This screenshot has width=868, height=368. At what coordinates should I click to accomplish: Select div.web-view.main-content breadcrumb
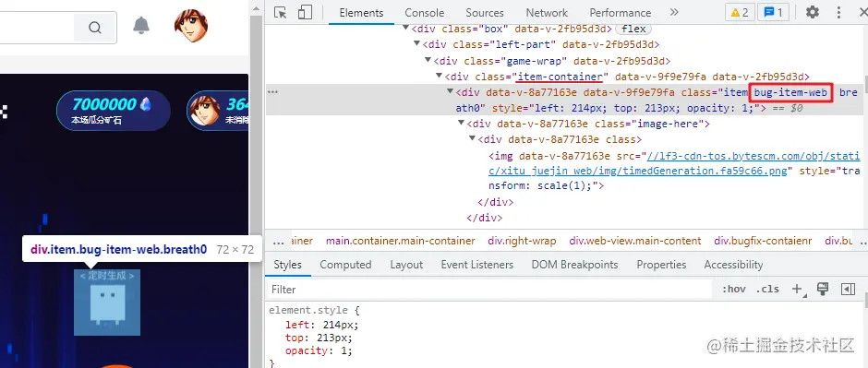coord(635,241)
